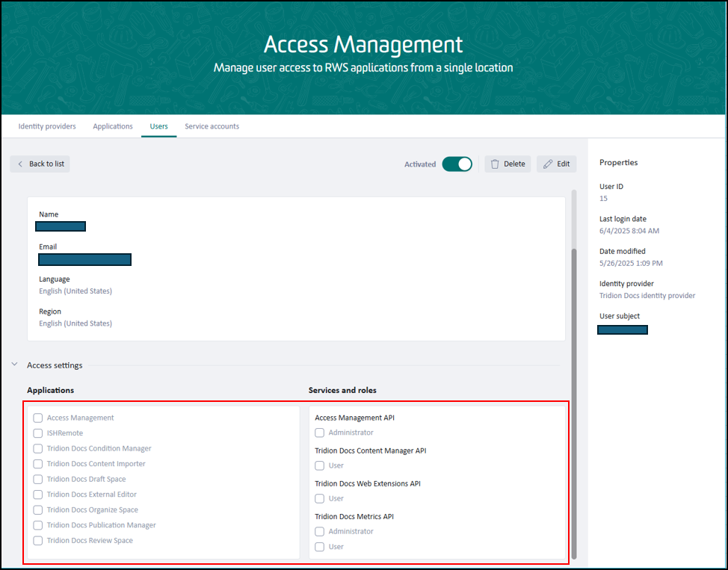Image resolution: width=728 pixels, height=570 pixels.
Task: Check User role under Tridion Docs Content Manager API
Action: click(319, 465)
